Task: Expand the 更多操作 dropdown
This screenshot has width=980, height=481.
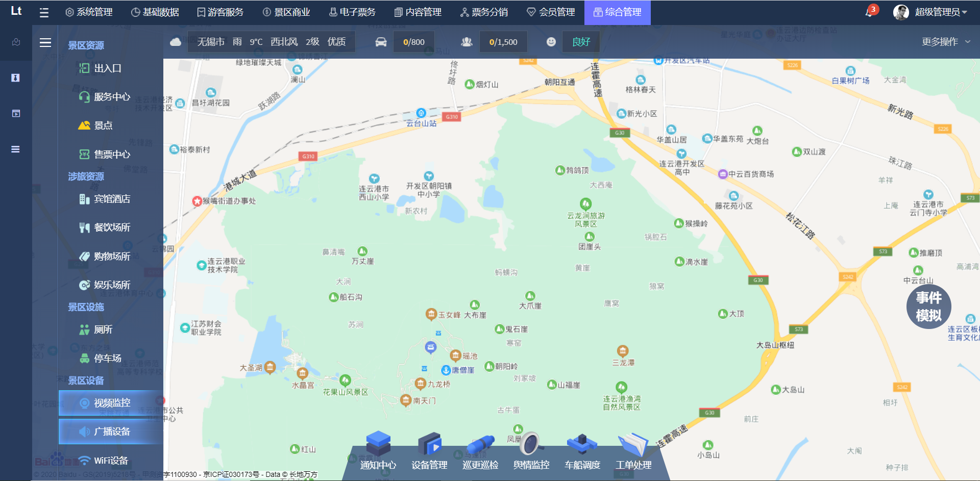Action: (945, 42)
